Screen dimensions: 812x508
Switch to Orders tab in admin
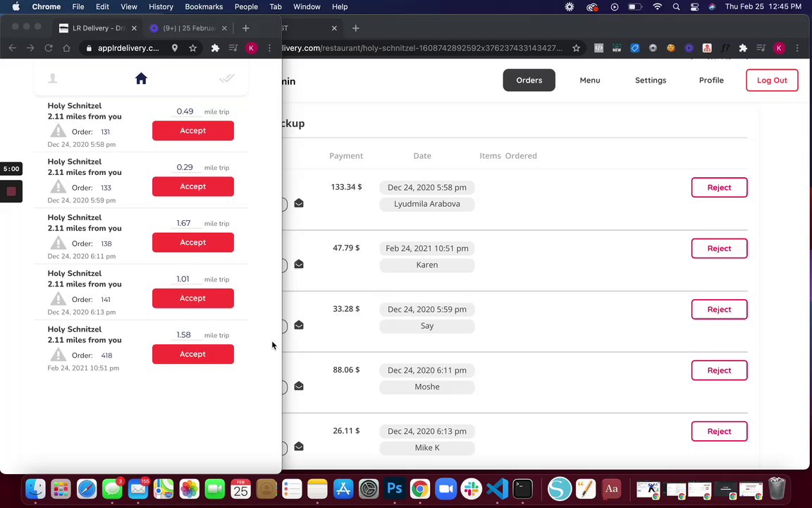(x=529, y=80)
